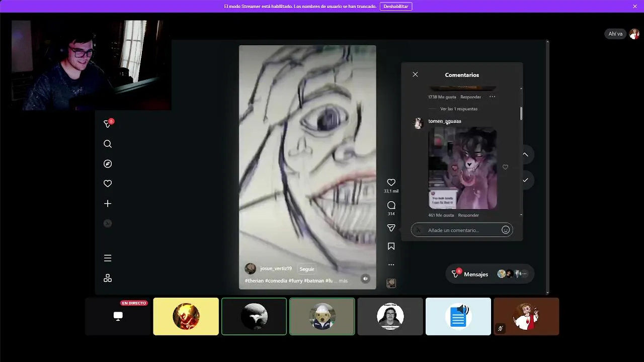Image resolution: width=644 pixels, height=362 pixels.
Task: Open options for the 1738-likes comment
Action: click(492, 97)
